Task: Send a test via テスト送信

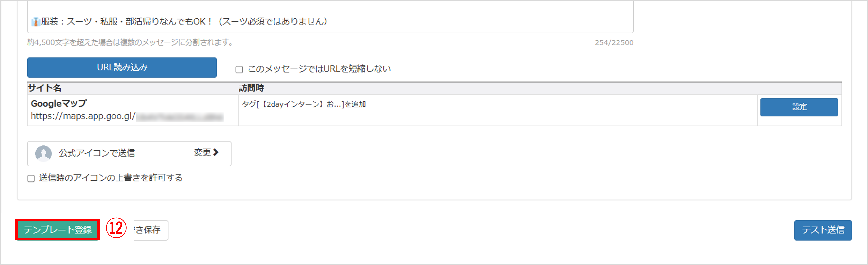Action: pyautogui.click(x=823, y=230)
